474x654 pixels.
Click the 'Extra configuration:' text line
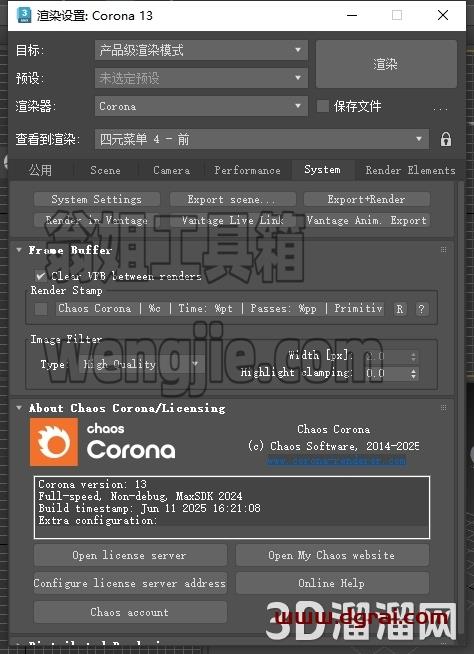(98, 520)
